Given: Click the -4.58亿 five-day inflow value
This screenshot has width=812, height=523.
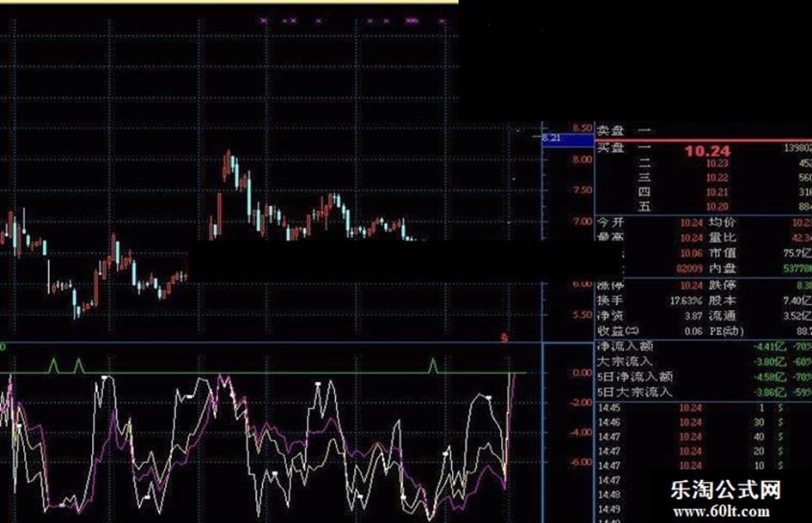Looking at the screenshot, I should coord(771,378).
